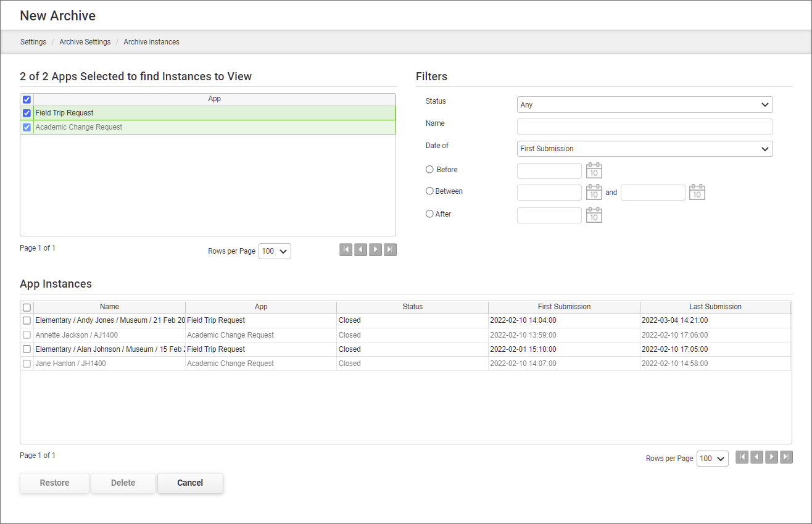
Task: Open the Status filter dropdown
Action: pos(645,105)
